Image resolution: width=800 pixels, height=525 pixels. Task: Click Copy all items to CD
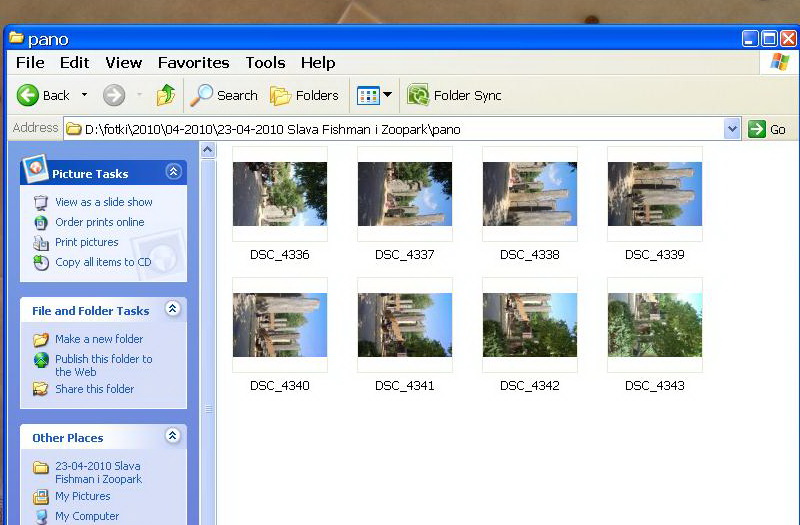(103, 262)
